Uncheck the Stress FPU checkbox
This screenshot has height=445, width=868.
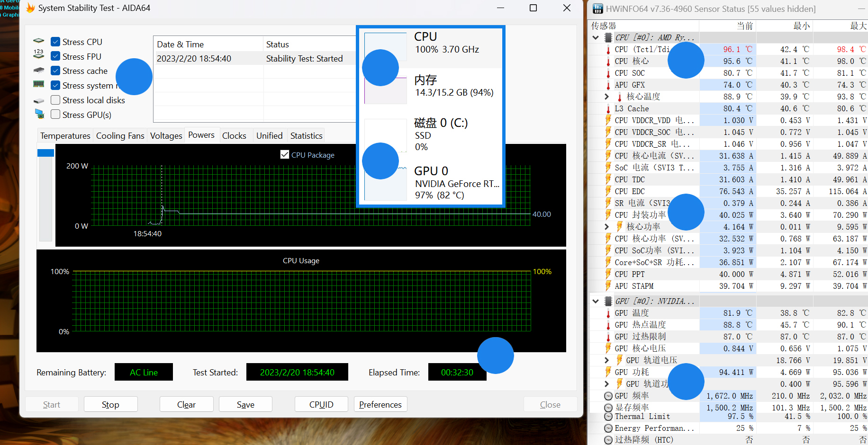pyautogui.click(x=55, y=56)
